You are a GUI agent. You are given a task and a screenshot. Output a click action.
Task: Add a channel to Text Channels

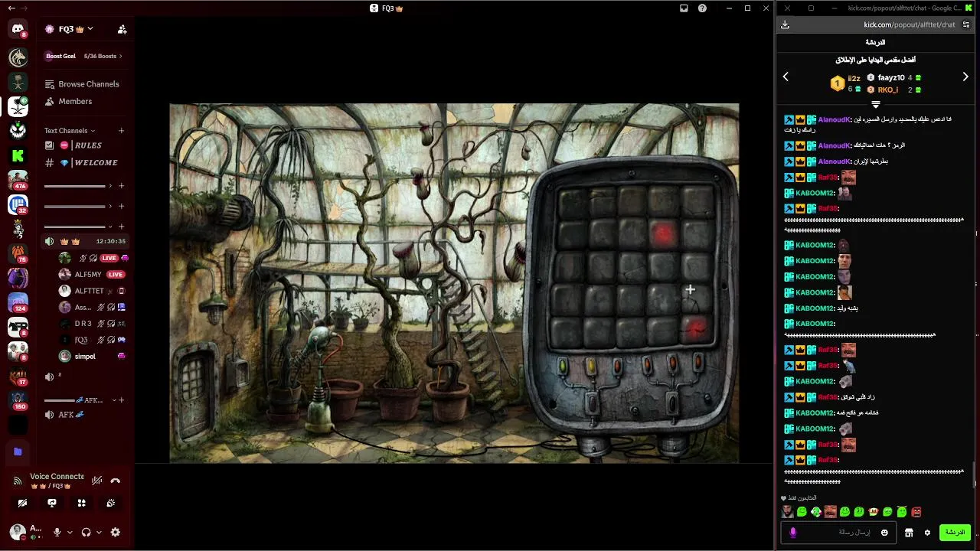click(x=121, y=131)
